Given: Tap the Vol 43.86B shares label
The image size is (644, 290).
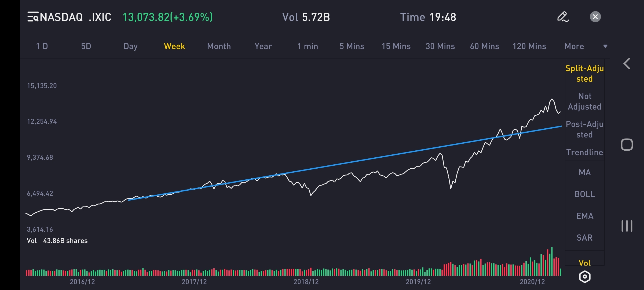Looking at the screenshot, I should [x=57, y=241].
